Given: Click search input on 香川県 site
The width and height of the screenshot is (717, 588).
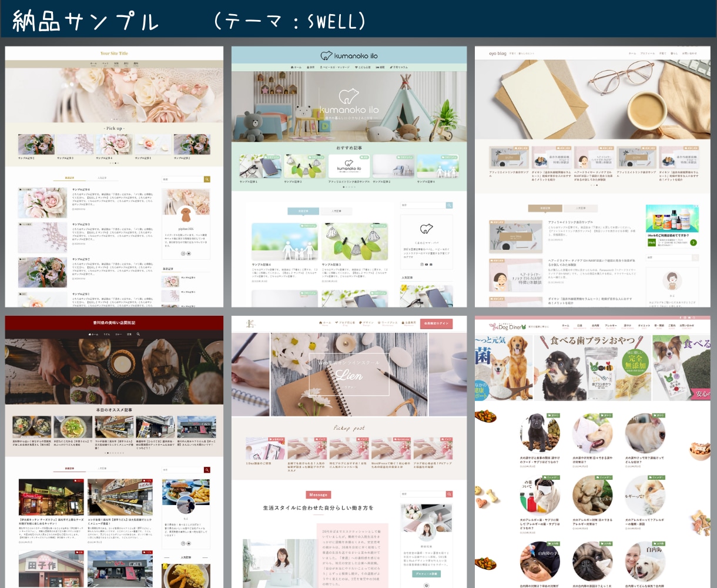Looking at the screenshot, I should point(183,470).
